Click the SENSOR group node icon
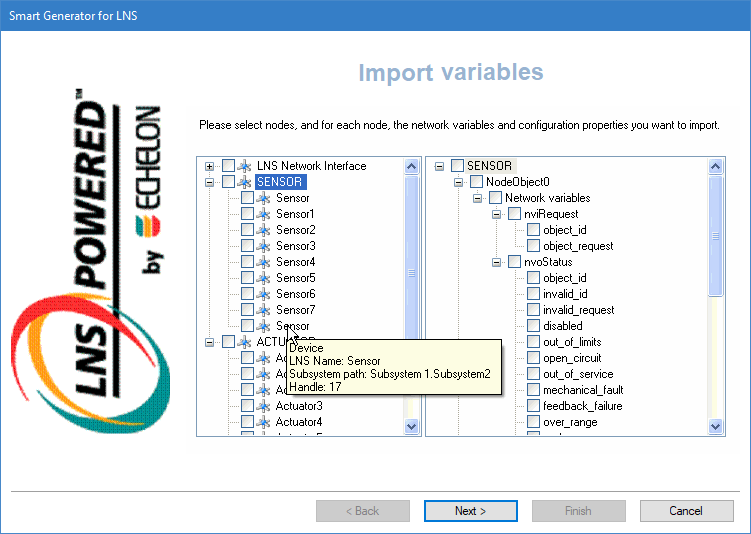The width and height of the screenshot is (751, 534). pos(245,182)
